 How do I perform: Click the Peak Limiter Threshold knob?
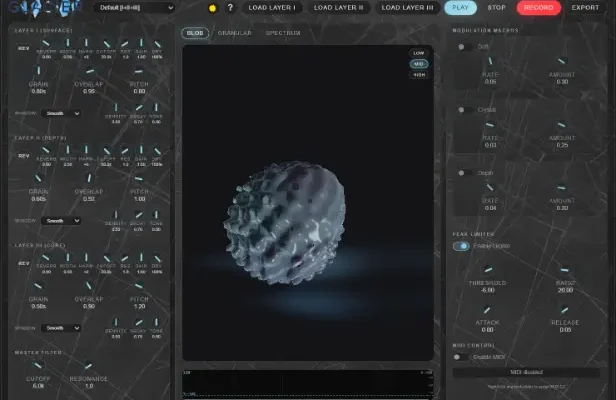click(489, 267)
